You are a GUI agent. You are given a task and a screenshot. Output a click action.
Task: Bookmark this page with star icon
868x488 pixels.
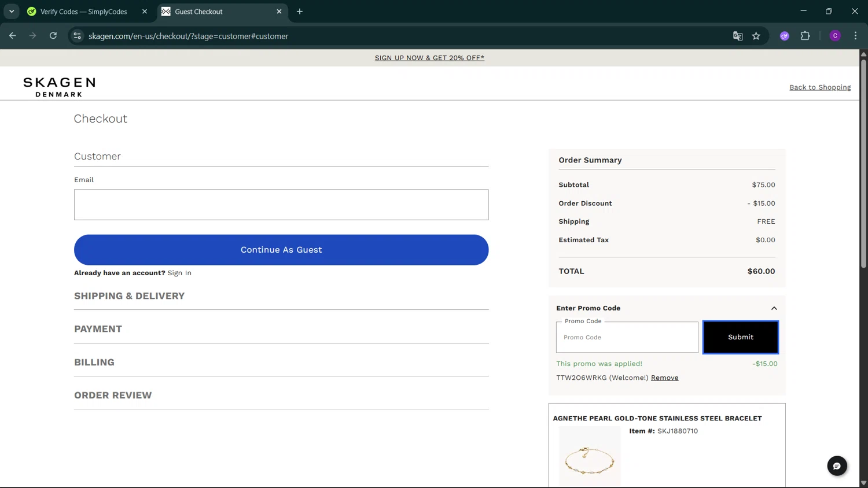[756, 36]
